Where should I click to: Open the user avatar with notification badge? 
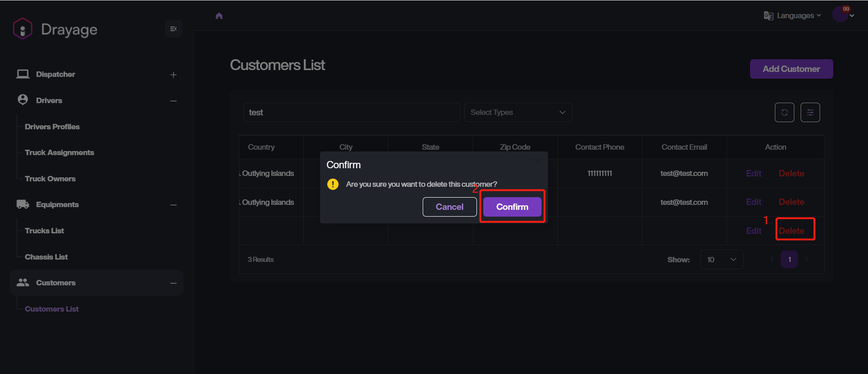[x=841, y=14]
